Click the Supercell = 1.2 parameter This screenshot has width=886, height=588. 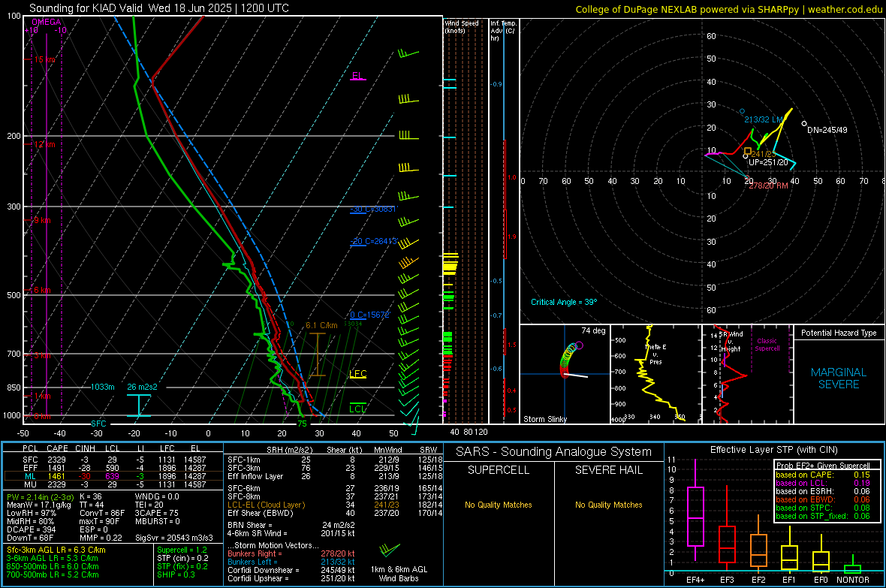click(x=182, y=550)
